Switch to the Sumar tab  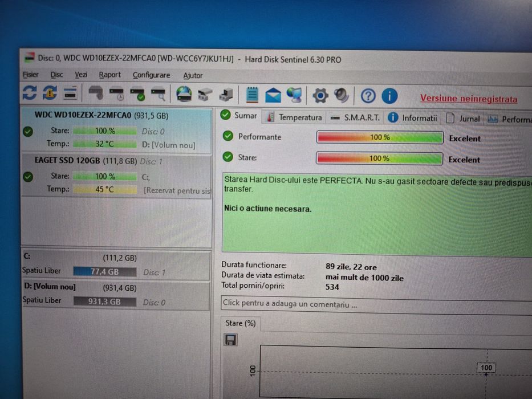(x=239, y=116)
